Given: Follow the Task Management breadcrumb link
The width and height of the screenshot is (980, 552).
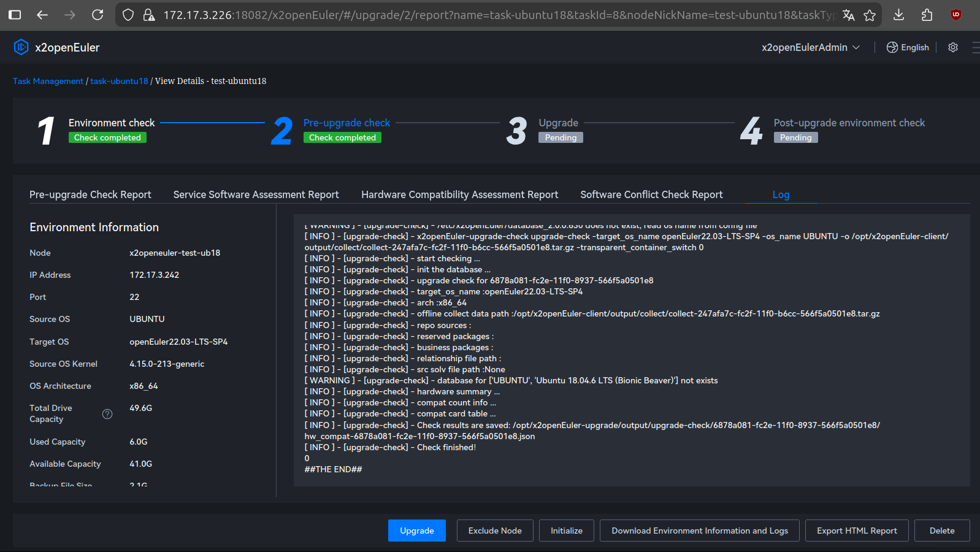Looking at the screenshot, I should click(x=48, y=81).
